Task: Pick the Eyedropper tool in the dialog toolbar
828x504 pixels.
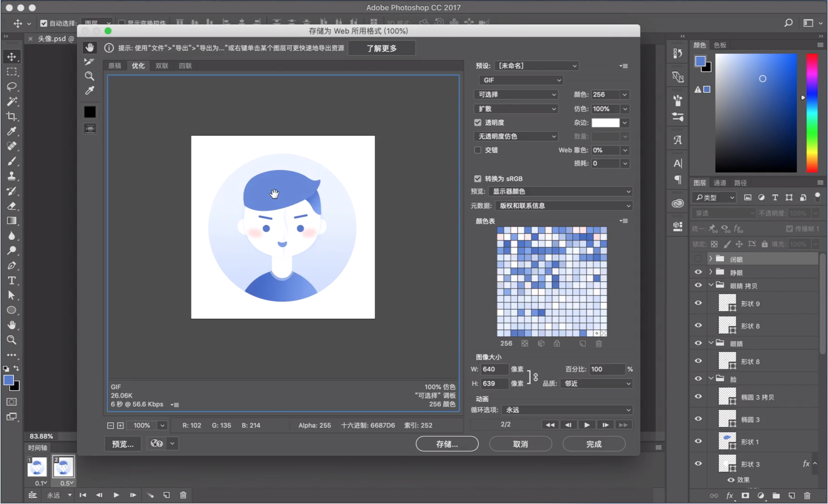Action: pyautogui.click(x=89, y=90)
